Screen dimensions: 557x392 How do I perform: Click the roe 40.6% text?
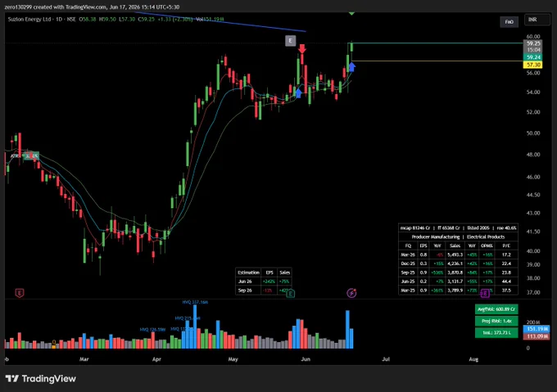(506, 228)
